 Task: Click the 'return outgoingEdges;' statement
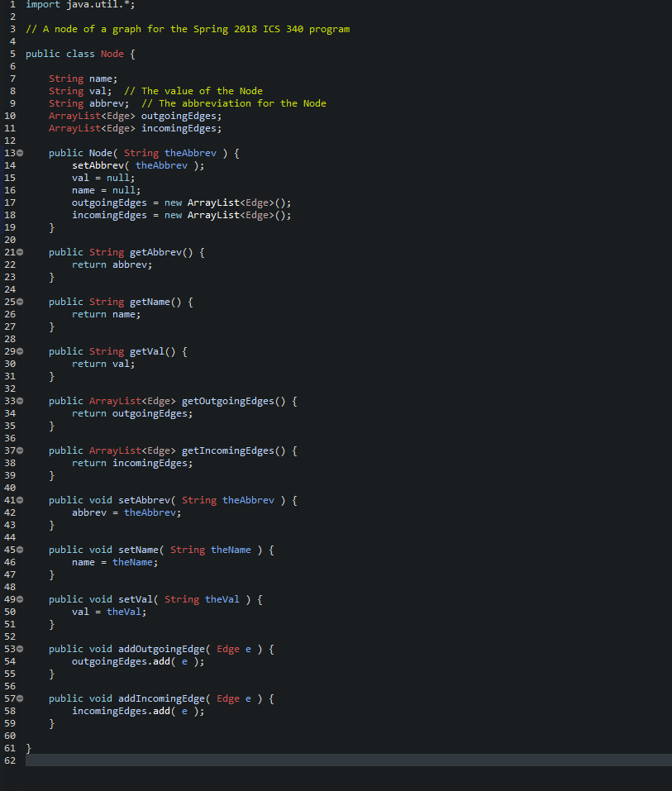tap(132, 413)
